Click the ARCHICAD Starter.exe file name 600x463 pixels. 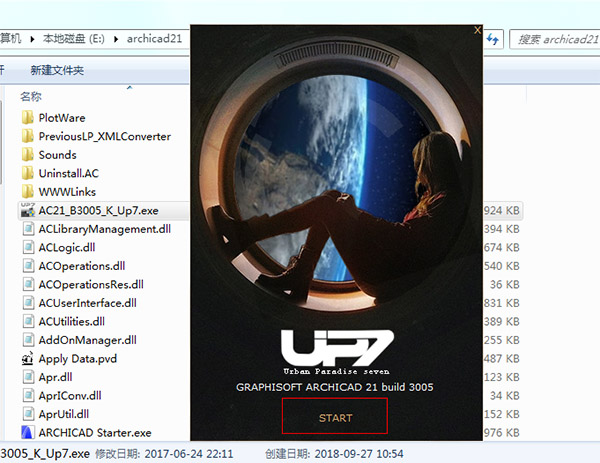(95, 433)
